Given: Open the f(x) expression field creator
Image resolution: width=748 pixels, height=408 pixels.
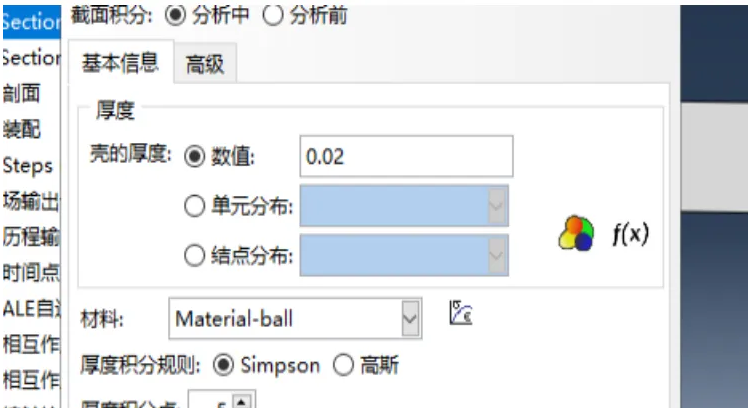Looking at the screenshot, I should (x=630, y=234).
